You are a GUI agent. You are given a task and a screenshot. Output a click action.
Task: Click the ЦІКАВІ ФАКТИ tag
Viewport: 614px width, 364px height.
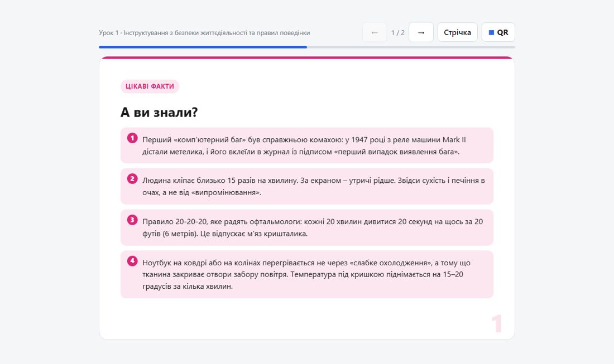click(x=150, y=86)
